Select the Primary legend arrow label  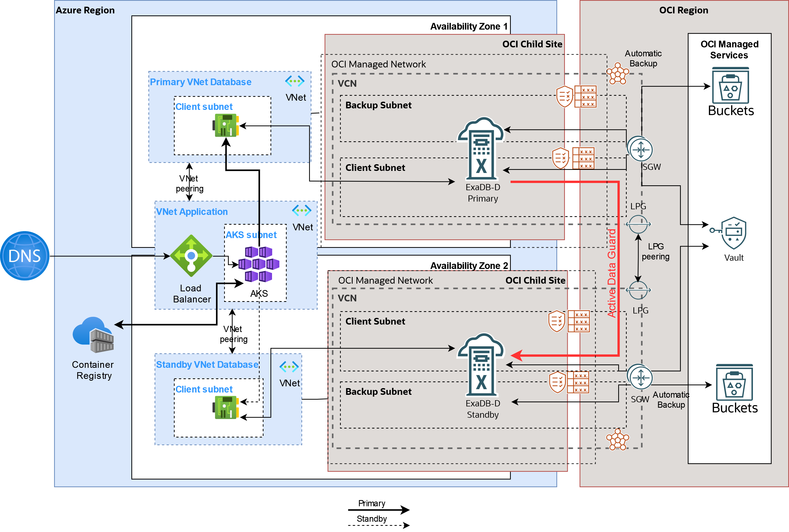(371, 503)
